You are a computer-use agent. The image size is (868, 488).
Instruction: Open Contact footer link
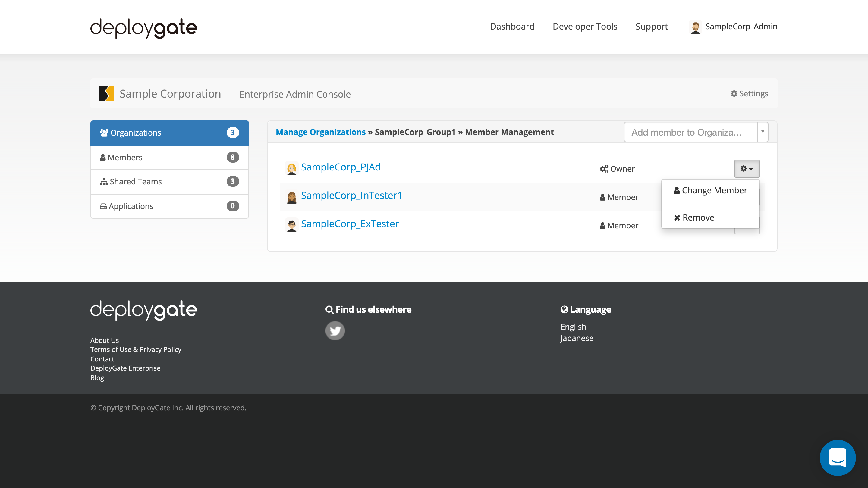click(102, 359)
